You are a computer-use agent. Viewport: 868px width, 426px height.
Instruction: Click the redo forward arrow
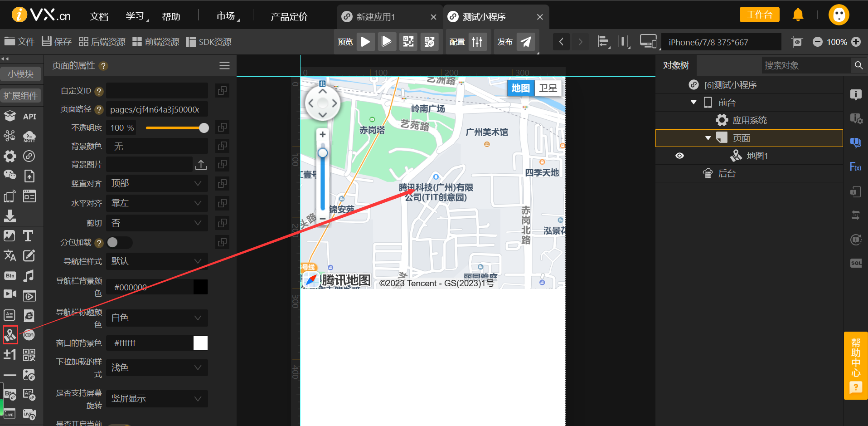[x=580, y=42]
